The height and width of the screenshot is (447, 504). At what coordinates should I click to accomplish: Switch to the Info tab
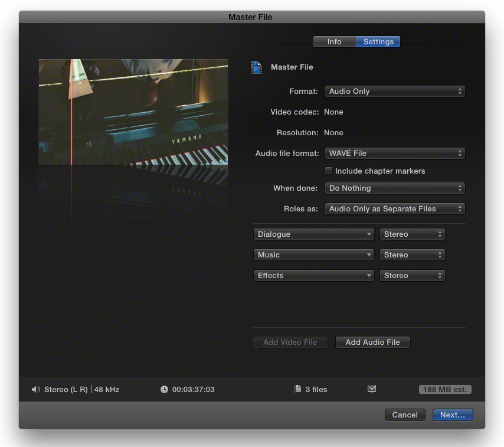pos(335,42)
